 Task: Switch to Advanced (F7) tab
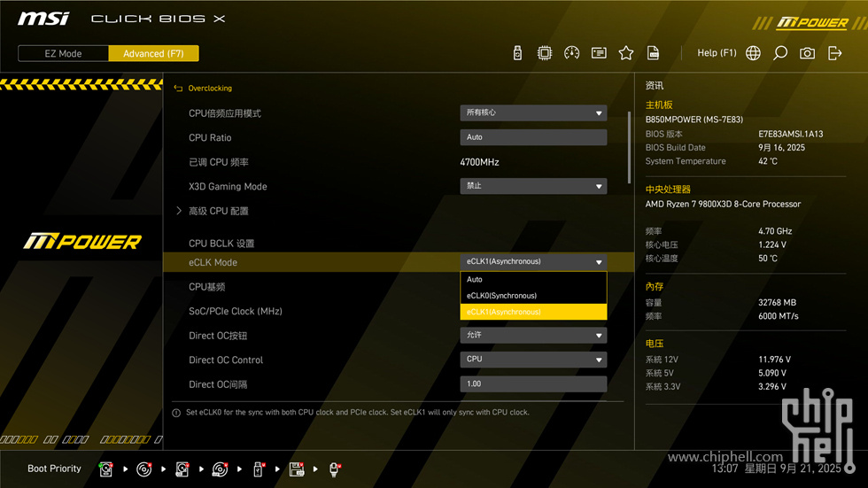pyautogui.click(x=153, y=54)
